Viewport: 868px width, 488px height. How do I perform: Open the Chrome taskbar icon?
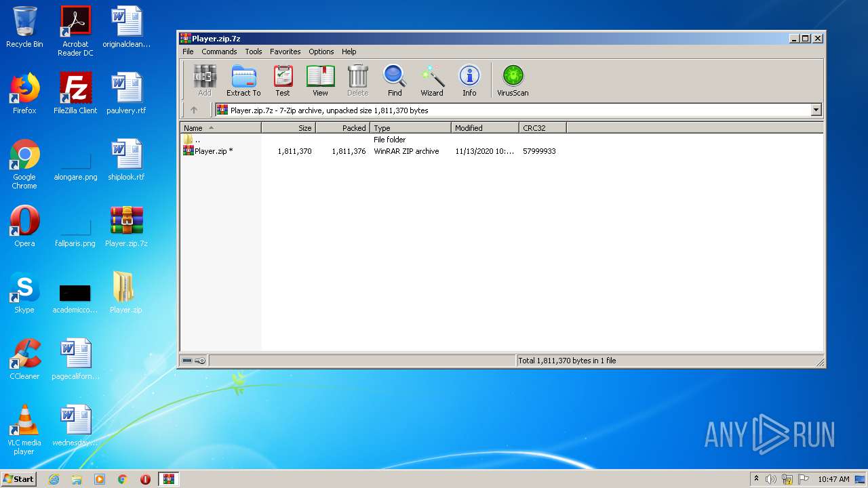tap(122, 479)
